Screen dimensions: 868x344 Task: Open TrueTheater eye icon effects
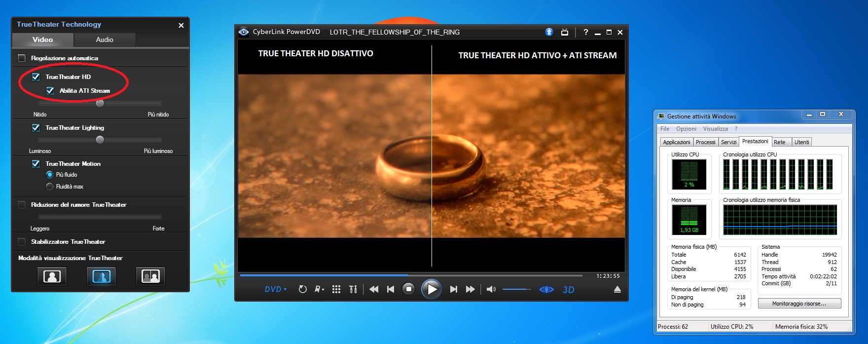click(x=546, y=290)
